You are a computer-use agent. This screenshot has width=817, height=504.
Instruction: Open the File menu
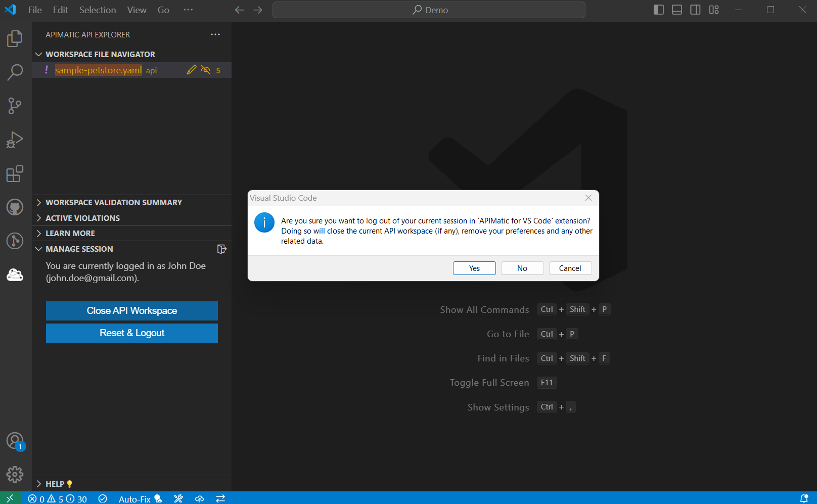tap(35, 10)
